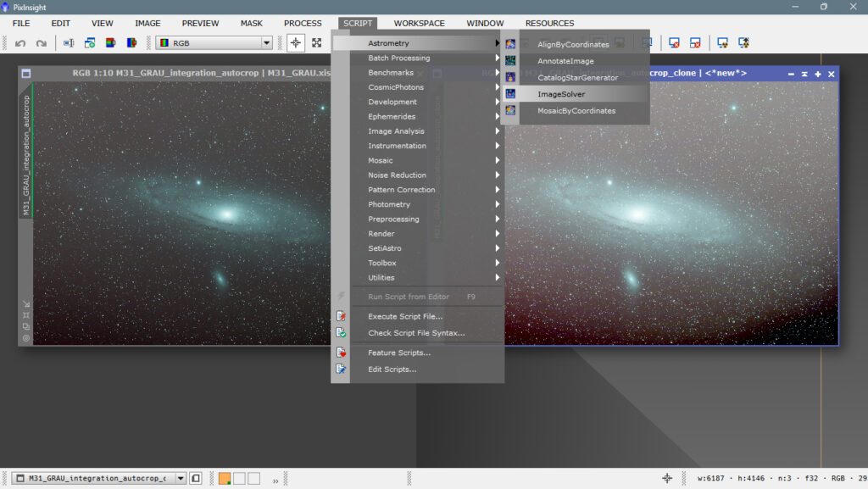Click the AlignByCoordinates script icon
Viewport: 868px width, 489px height.
tap(510, 44)
